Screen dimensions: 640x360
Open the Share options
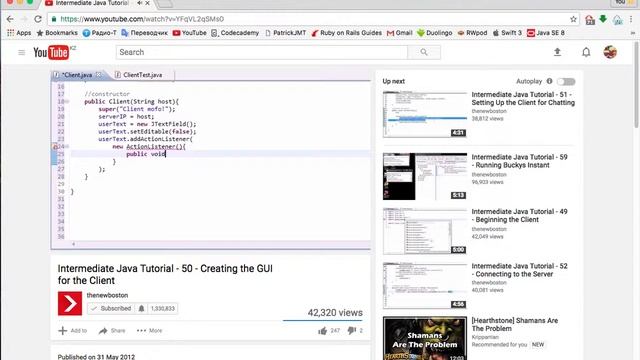[112, 331]
